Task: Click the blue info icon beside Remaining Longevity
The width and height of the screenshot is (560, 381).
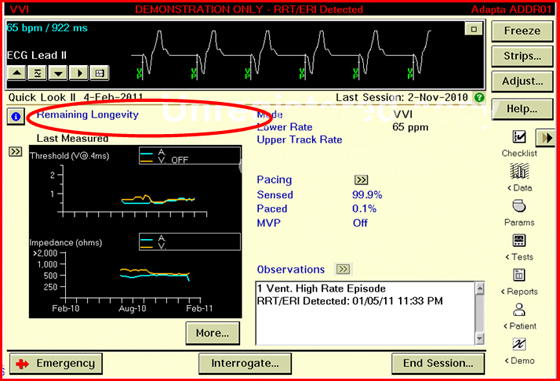Action: pyautogui.click(x=16, y=116)
